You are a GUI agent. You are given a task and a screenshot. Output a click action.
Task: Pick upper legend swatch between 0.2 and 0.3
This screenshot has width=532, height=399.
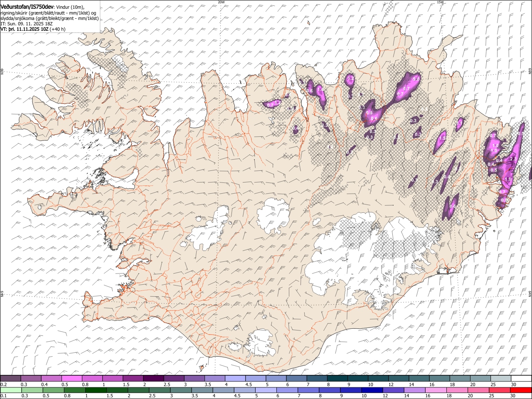10,379
